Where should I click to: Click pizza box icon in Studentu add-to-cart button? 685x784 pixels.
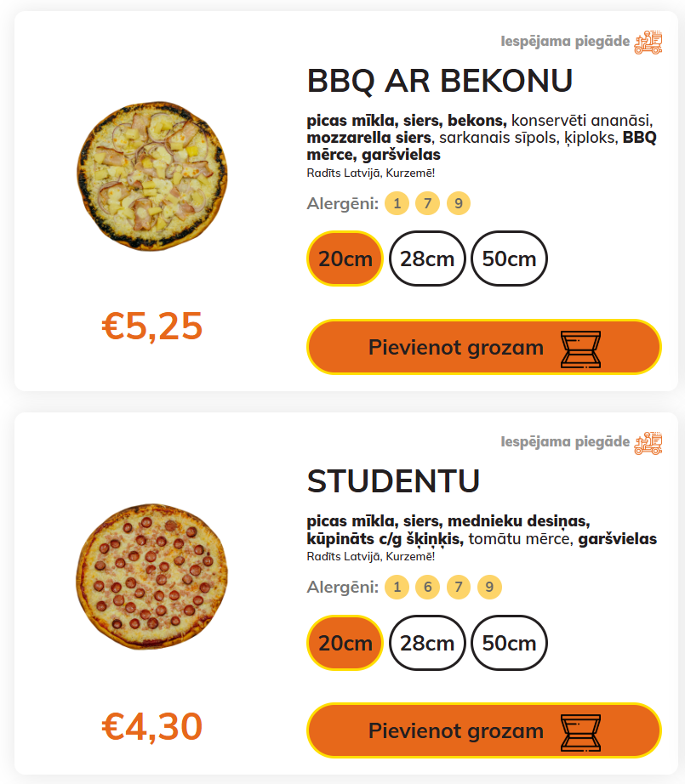point(580,731)
